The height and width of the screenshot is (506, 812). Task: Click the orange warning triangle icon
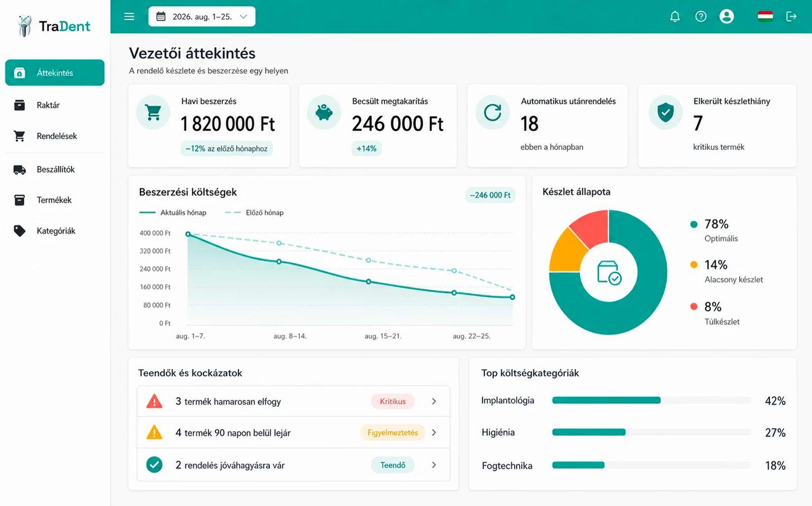[x=154, y=432]
